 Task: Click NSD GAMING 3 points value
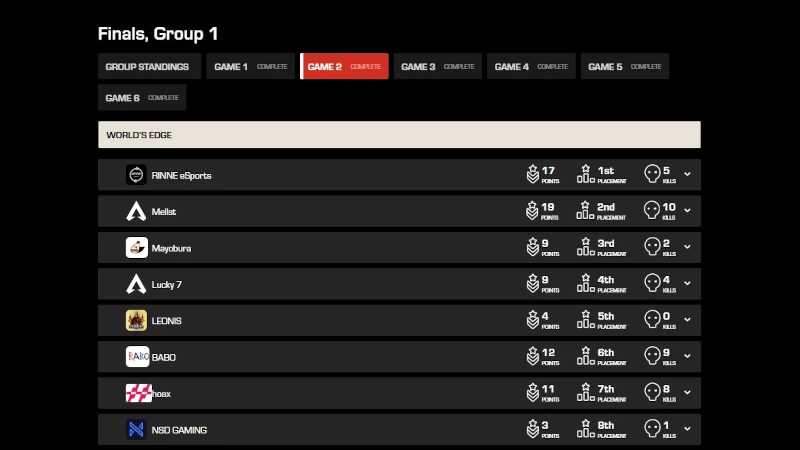(x=545, y=426)
